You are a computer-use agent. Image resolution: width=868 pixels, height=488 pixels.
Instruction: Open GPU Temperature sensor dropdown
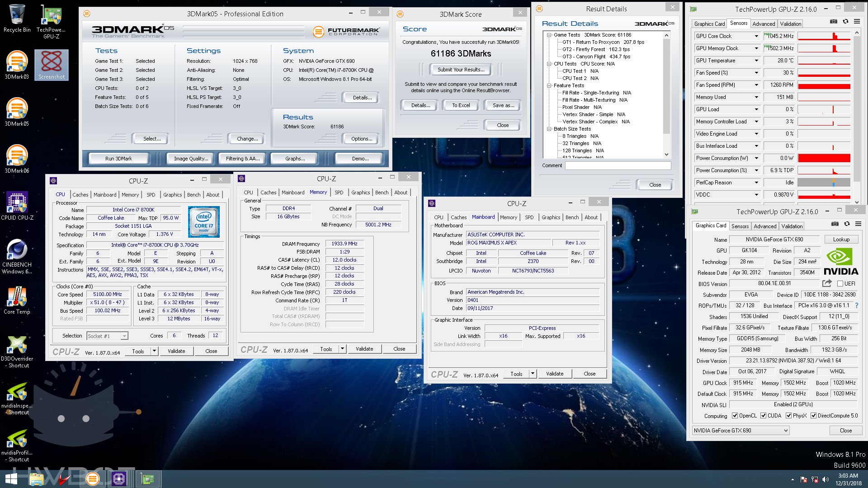756,61
